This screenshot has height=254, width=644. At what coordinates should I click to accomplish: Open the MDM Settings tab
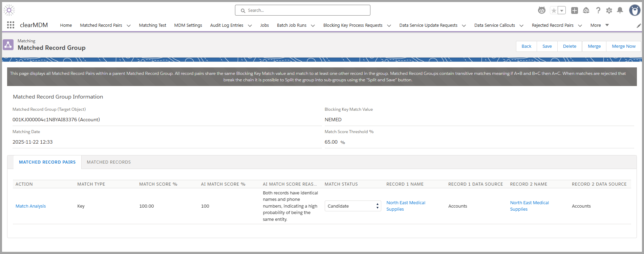188,25
